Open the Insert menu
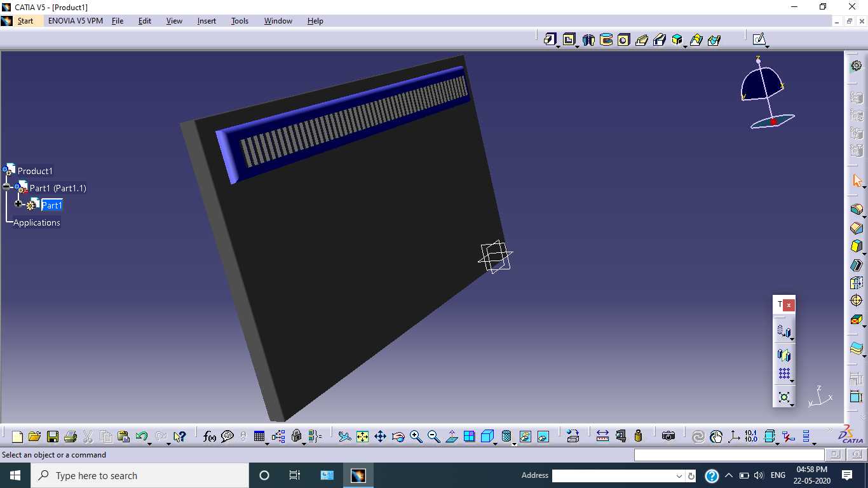This screenshot has width=868, height=488. tap(207, 21)
